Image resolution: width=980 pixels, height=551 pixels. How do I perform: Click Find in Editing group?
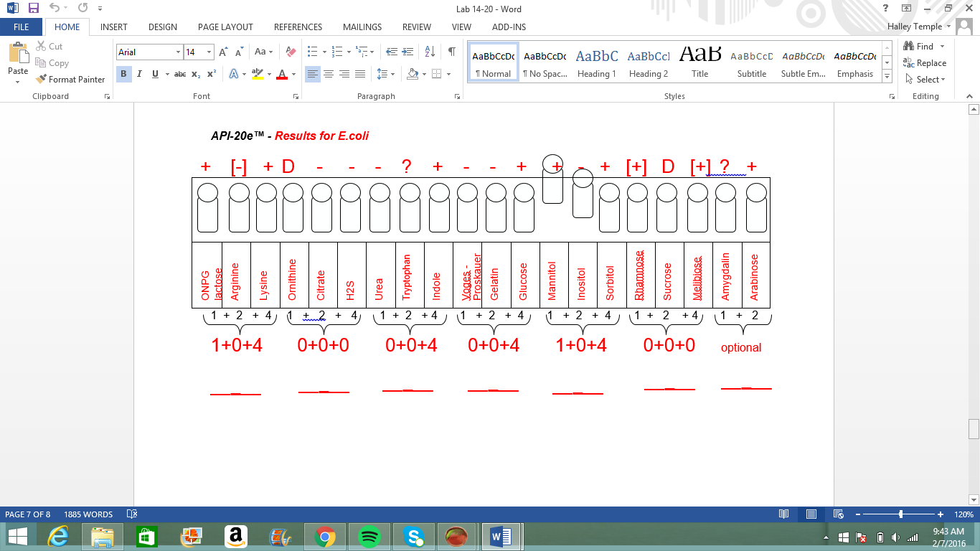925,47
